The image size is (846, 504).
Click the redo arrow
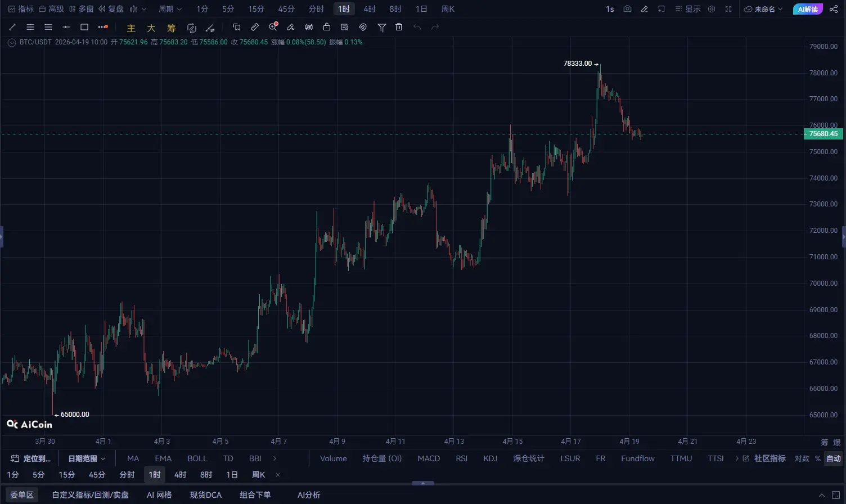435,27
